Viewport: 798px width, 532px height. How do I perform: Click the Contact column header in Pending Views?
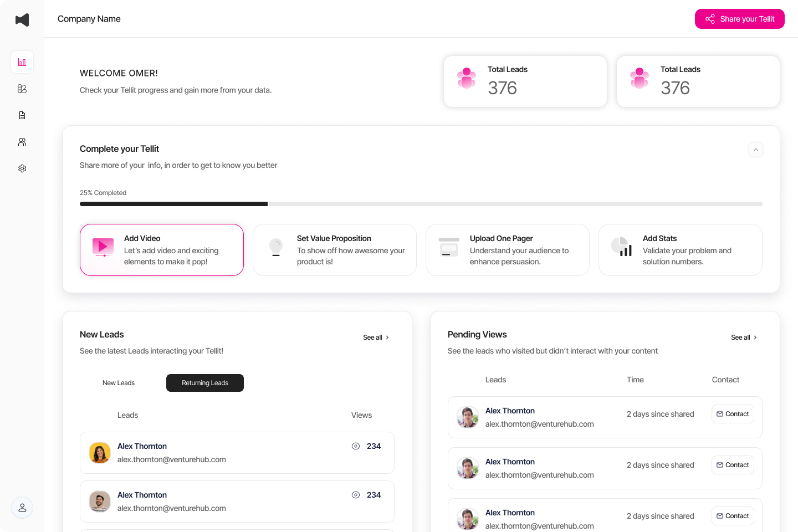[725, 380]
